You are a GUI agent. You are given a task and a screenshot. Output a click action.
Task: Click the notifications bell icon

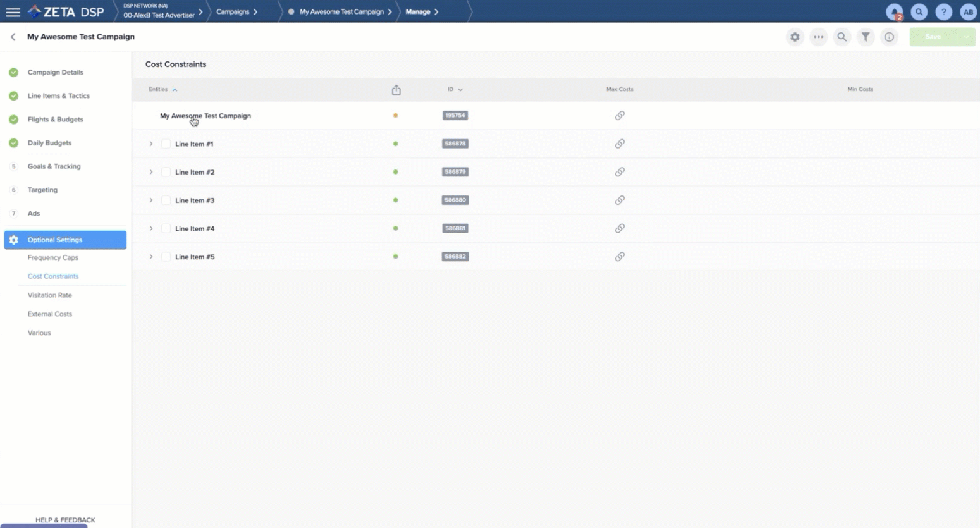pos(894,12)
